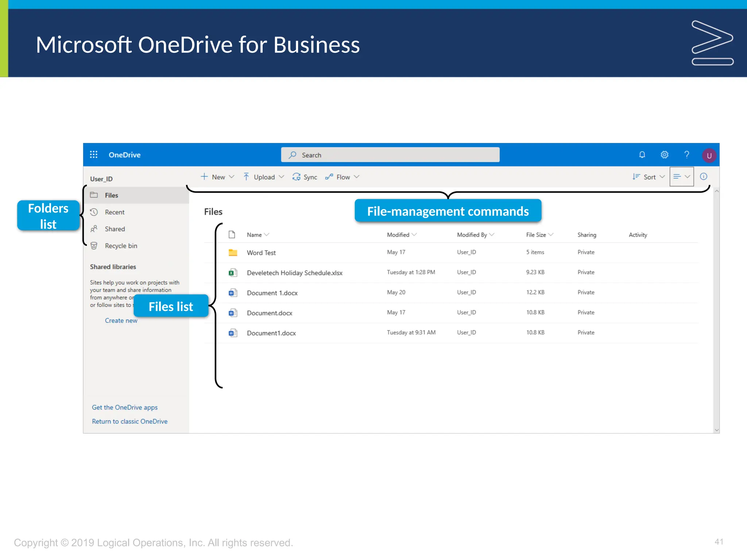Image resolution: width=747 pixels, height=560 pixels.
Task: Click the Create new link
Action: tap(121, 320)
